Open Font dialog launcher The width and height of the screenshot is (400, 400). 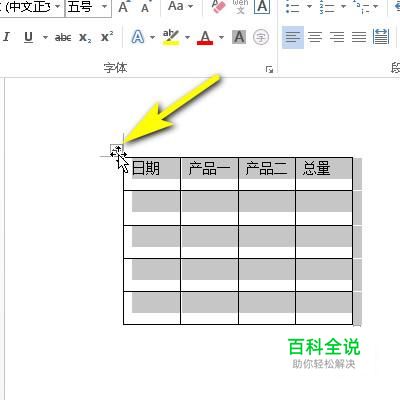(269, 69)
